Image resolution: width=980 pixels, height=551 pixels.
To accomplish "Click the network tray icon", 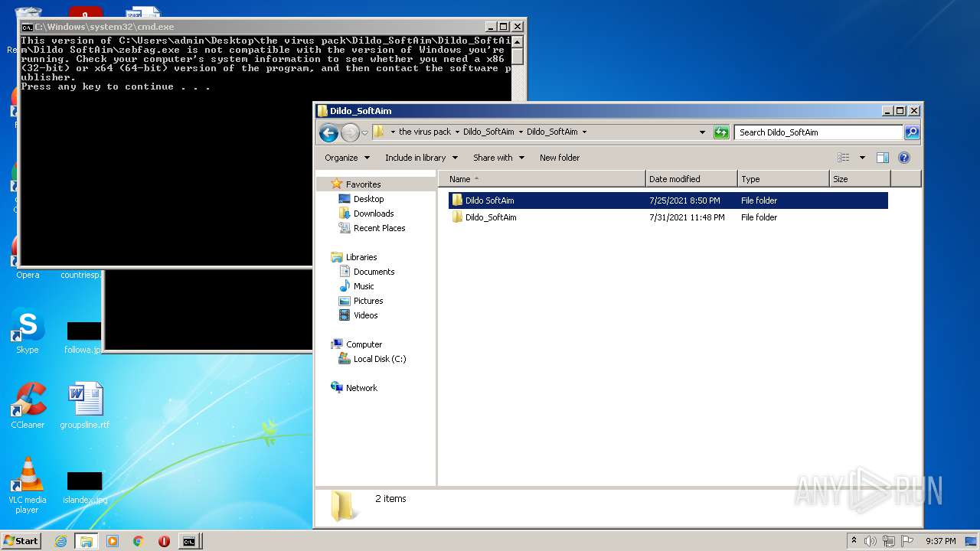I will click(x=889, y=541).
